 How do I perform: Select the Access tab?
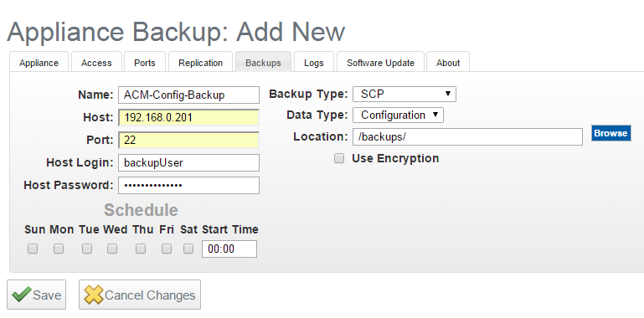click(96, 62)
